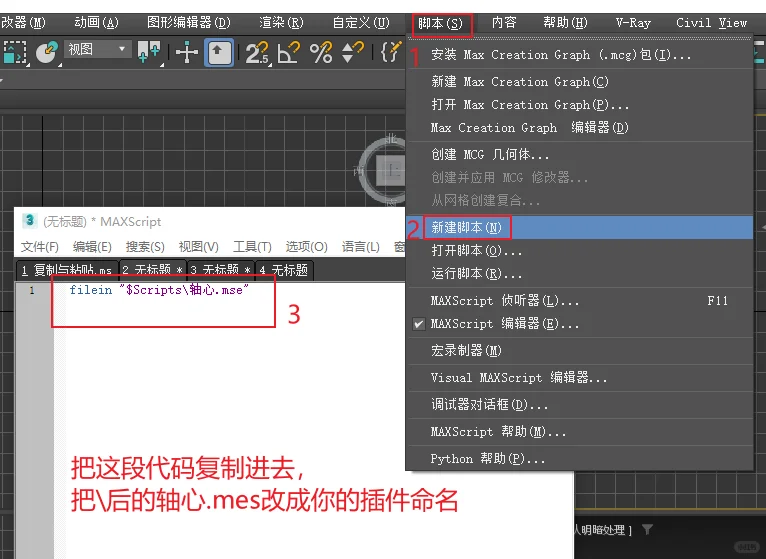Open the Civil View menu
766x559 pixels.
[711, 22]
